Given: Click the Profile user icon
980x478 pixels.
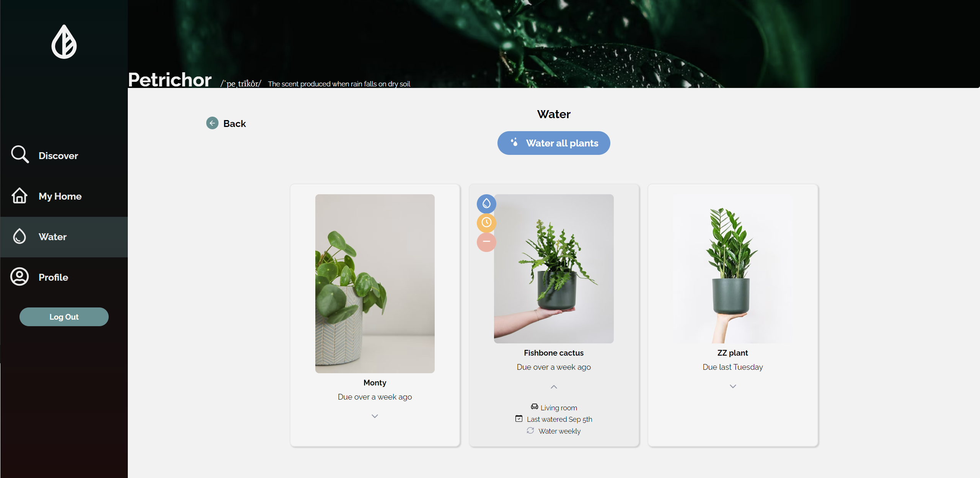Looking at the screenshot, I should point(20,276).
